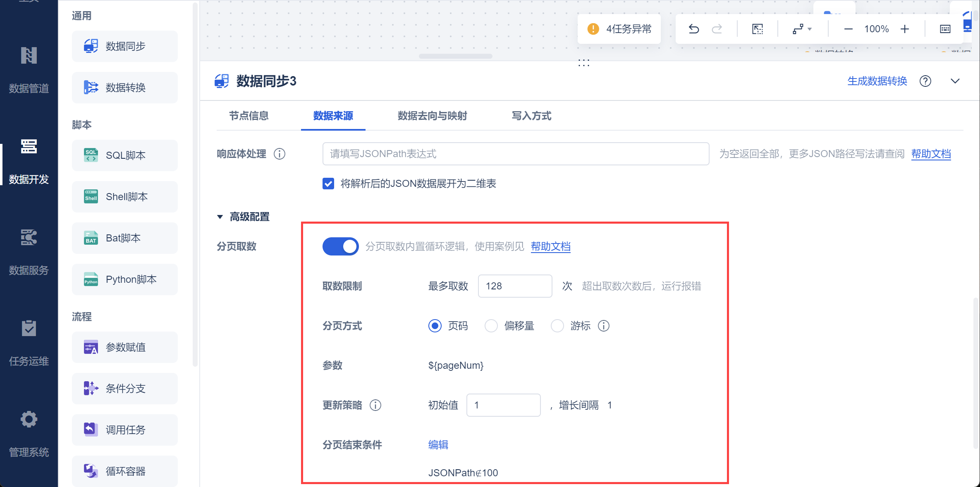Click info icon beside 响应体处理

pos(280,154)
